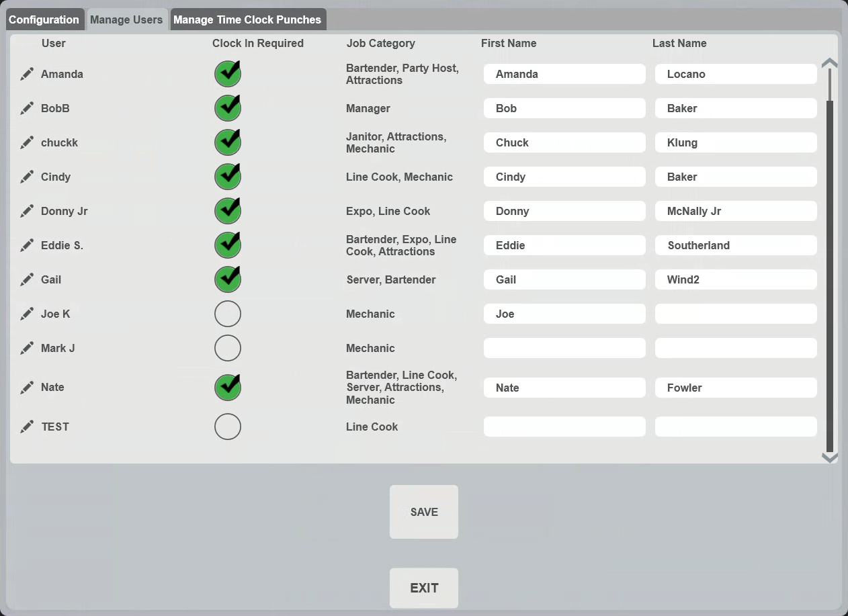
Task: Click First Name field containing Chuck
Action: [564, 142]
